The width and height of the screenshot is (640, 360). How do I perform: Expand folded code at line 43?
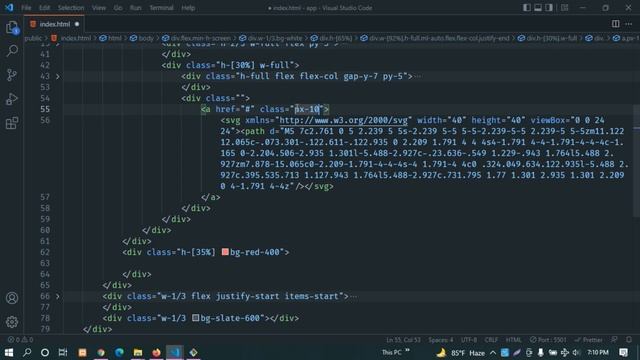pos(58,76)
